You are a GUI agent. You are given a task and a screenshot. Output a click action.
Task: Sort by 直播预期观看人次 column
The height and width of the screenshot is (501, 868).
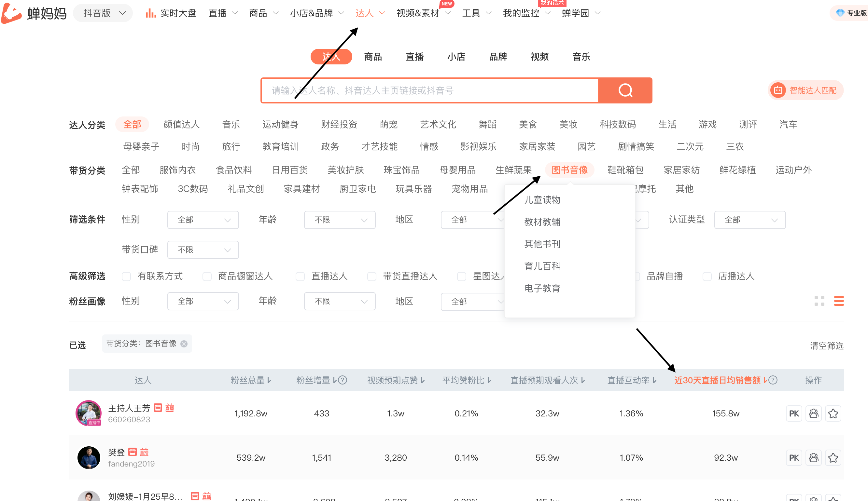click(x=547, y=380)
